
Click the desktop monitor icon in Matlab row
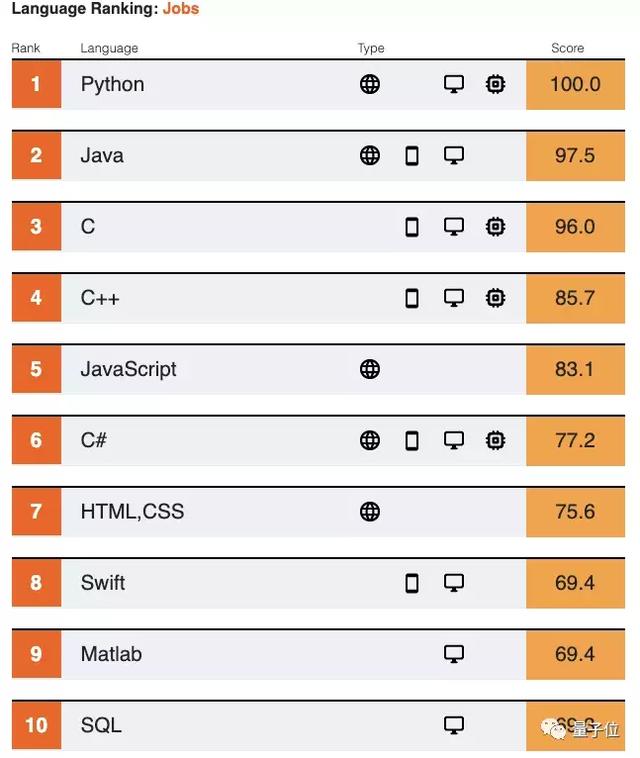[x=454, y=654]
